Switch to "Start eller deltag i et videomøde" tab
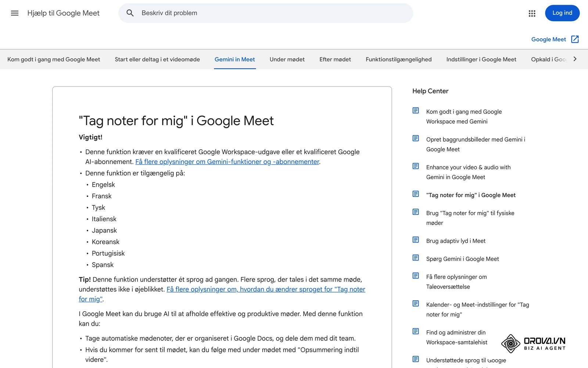Image resolution: width=588 pixels, height=368 pixels. click(157, 59)
